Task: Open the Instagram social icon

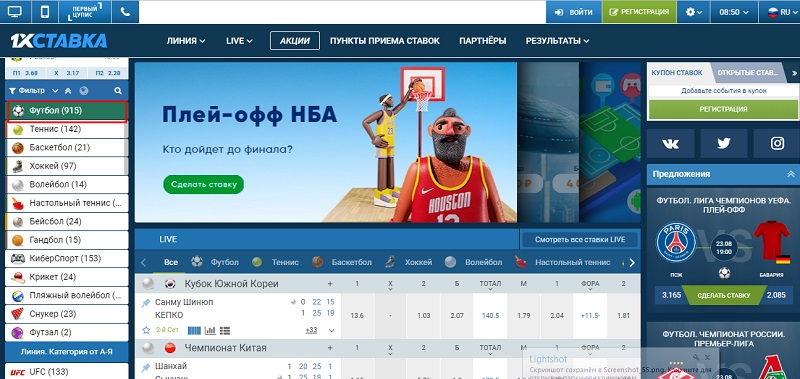Action: (x=777, y=143)
